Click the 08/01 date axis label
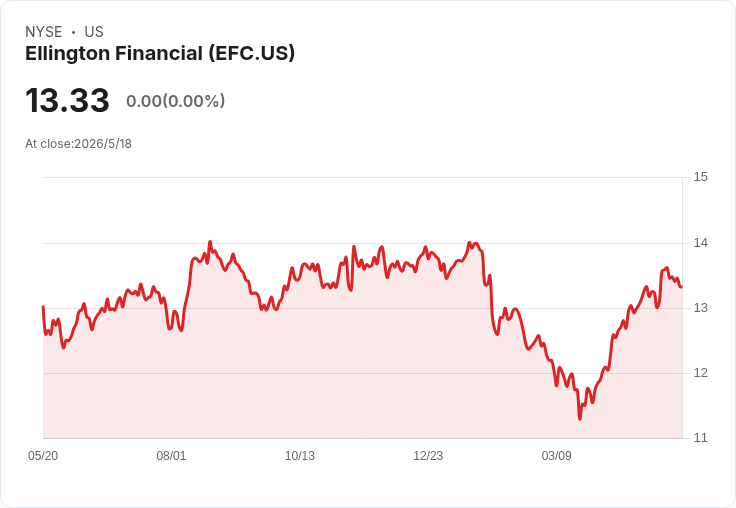This screenshot has height=508, width=736. click(x=171, y=455)
